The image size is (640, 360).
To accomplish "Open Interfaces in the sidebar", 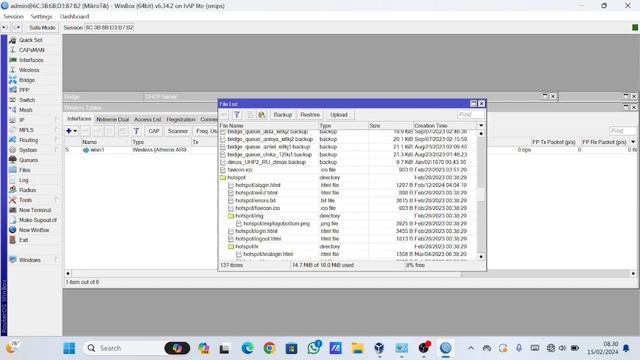I will coord(31,60).
